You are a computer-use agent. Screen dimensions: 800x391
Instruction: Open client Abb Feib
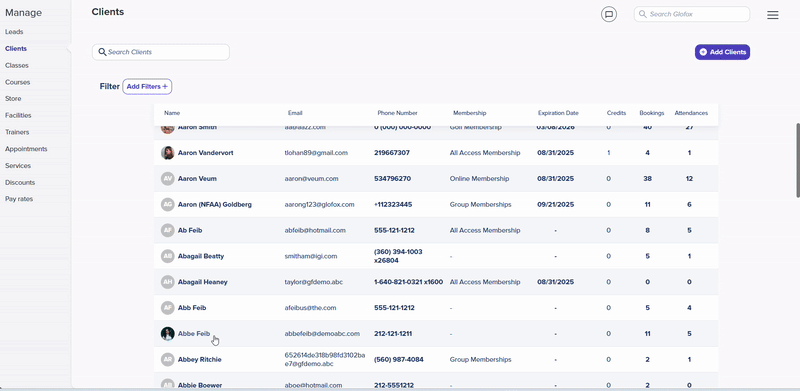point(192,308)
